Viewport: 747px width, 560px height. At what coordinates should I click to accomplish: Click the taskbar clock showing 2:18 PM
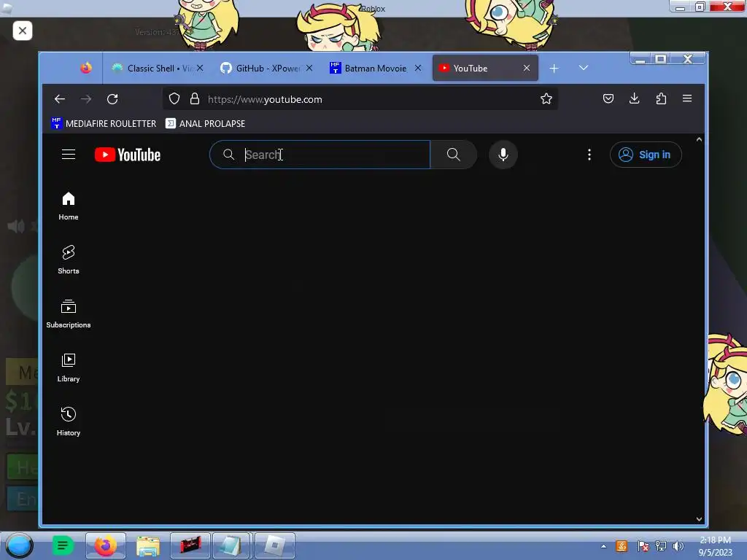(715, 546)
